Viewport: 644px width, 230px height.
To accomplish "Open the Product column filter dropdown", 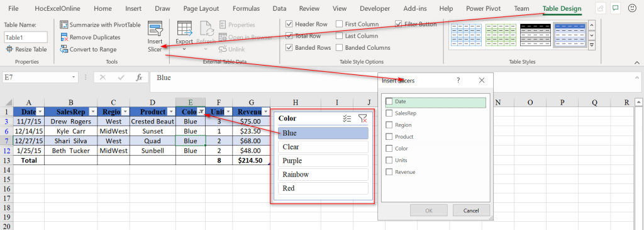I will [171, 112].
